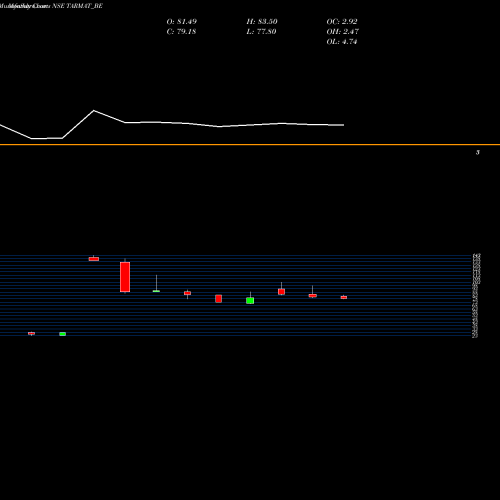
Task: Click the close price value C: 79.18
Action: pos(181,32)
